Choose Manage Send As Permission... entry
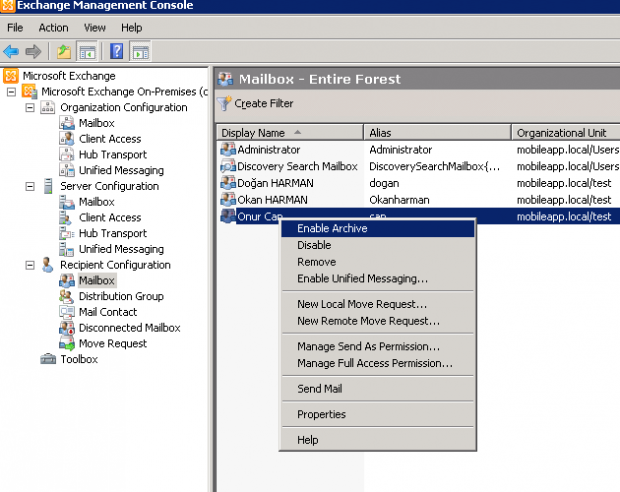 click(378, 346)
